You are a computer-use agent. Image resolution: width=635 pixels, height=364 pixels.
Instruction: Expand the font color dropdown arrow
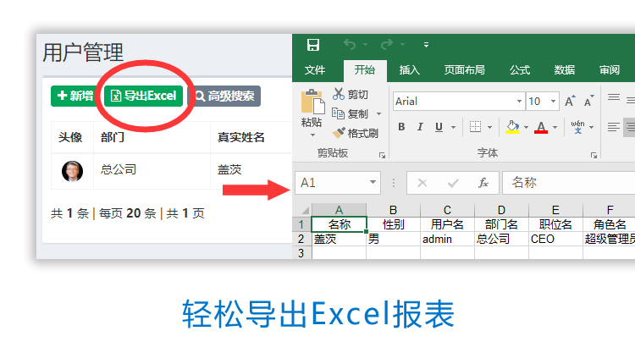555,127
